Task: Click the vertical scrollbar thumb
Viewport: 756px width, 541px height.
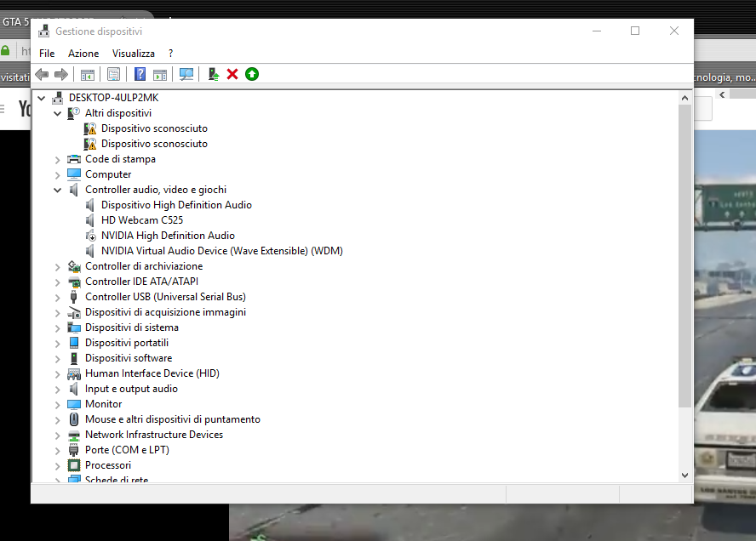Action: (x=684, y=256)
